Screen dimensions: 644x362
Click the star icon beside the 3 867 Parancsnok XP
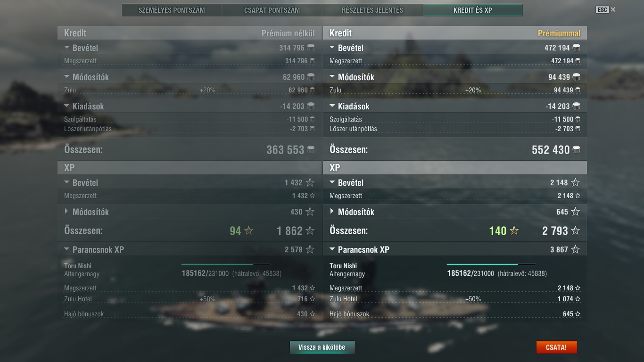(x=575, y=249)
